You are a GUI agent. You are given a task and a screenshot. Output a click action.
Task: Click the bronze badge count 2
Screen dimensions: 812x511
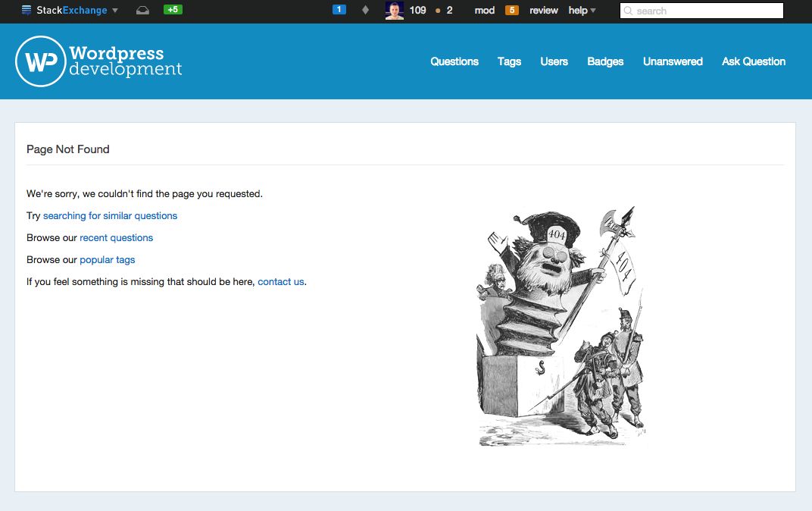click(x=445, y=11)
